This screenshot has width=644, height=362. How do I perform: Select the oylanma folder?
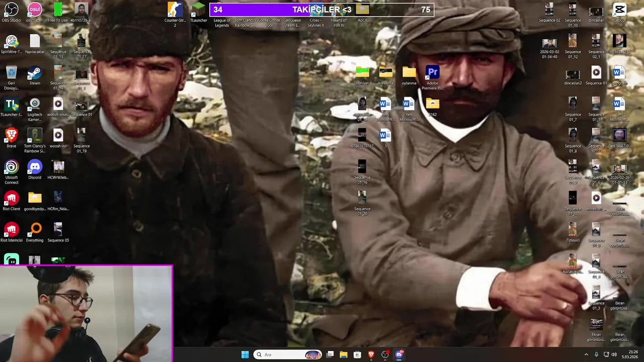(409, 75)
